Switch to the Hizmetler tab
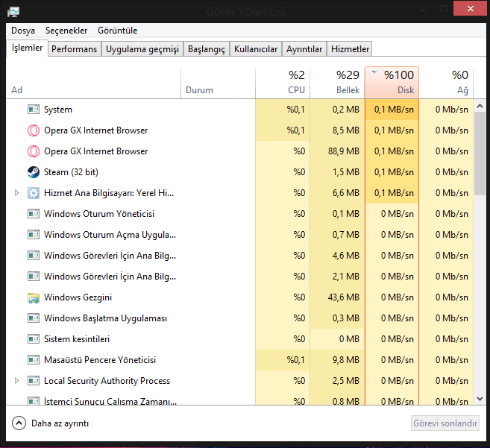The image size is (490, 448). click(x=350, y=49)
